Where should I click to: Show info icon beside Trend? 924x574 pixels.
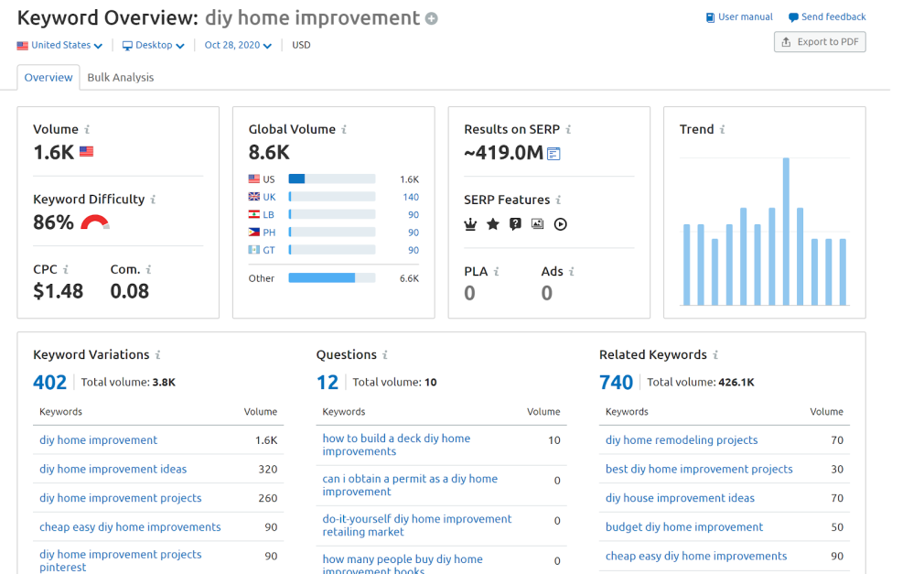click(x=723, y=129)
